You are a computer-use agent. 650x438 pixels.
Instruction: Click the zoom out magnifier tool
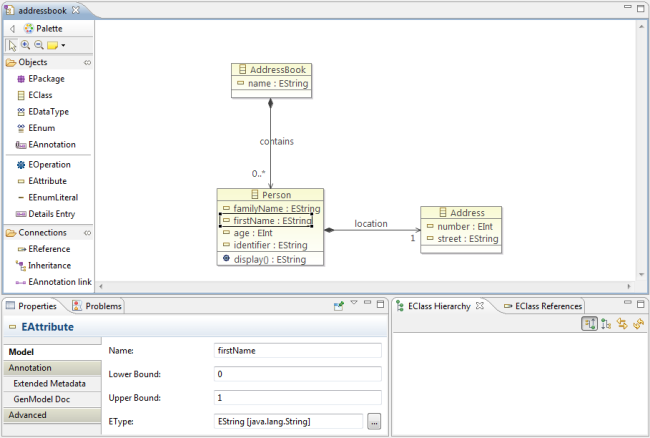(x=37, y=45)
